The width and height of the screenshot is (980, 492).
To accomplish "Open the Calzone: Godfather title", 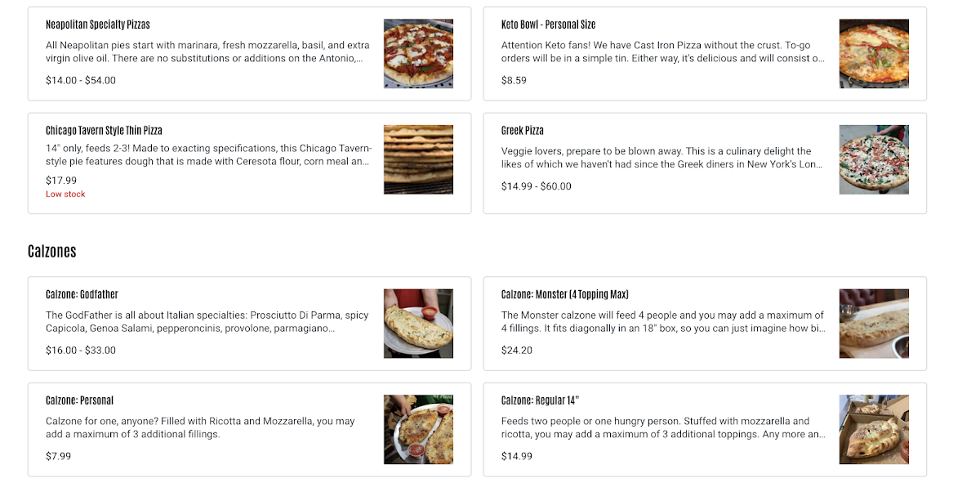I will pos(82,294).
